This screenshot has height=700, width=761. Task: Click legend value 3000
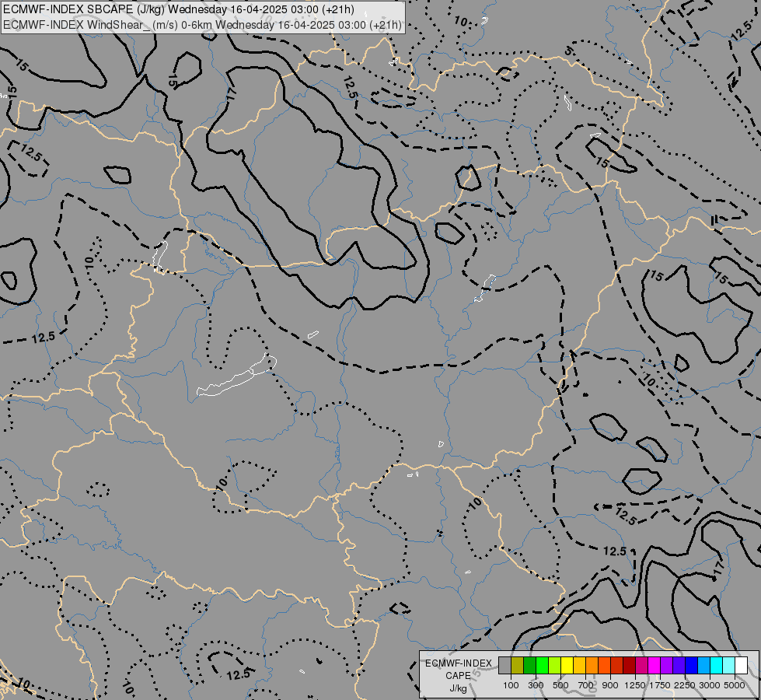click(x=710, y=685)
